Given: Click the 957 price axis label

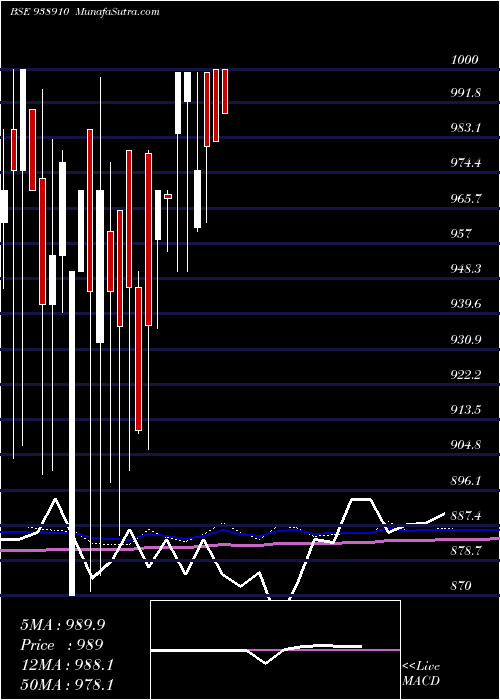Looking at the screenshot, I should pos(461,234).
